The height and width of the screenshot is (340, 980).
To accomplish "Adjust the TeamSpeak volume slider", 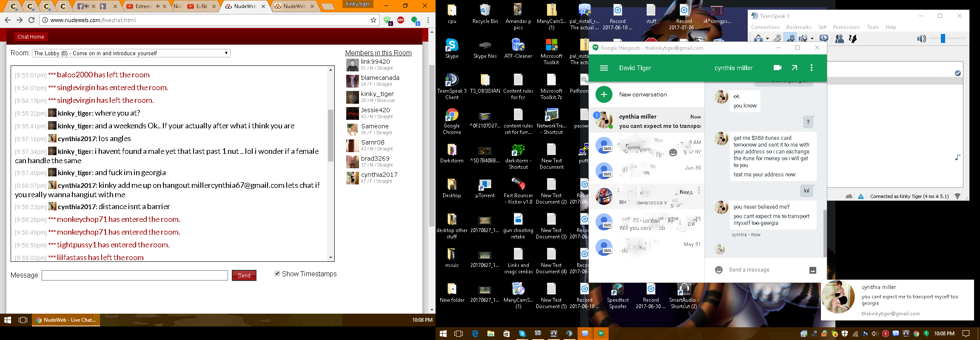I will click(x=943, y=39).
